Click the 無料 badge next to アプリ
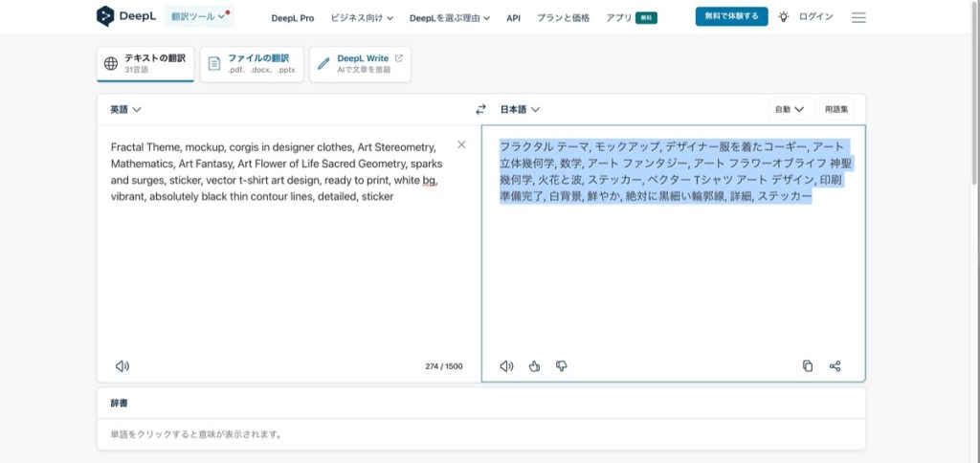 [646, 18]
